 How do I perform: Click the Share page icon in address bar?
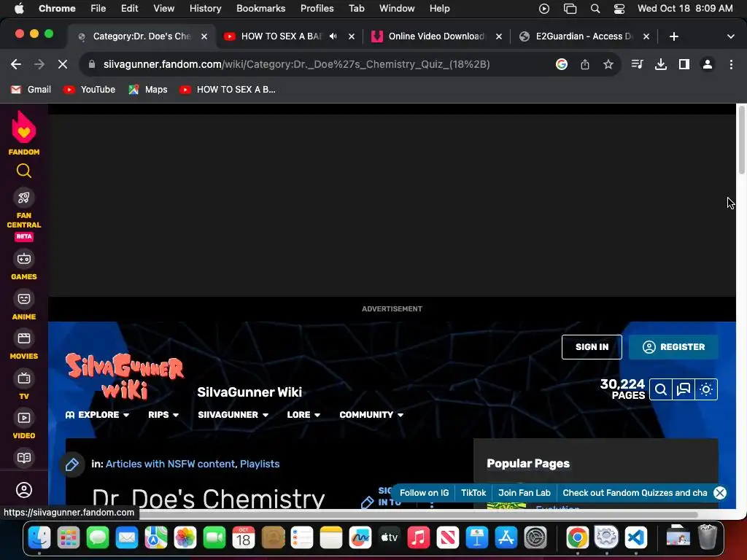(x=585, y=64)
